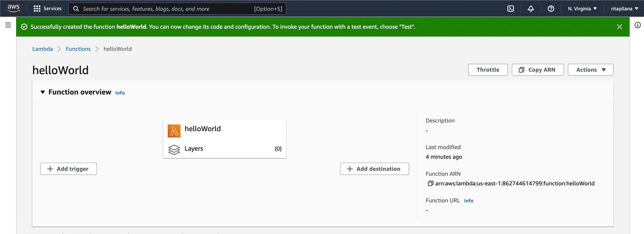Image resolution: width=644 pixels, height=234 pixels.
Task: Click the Function ARN value text
Action: click(x=515, y=183)
